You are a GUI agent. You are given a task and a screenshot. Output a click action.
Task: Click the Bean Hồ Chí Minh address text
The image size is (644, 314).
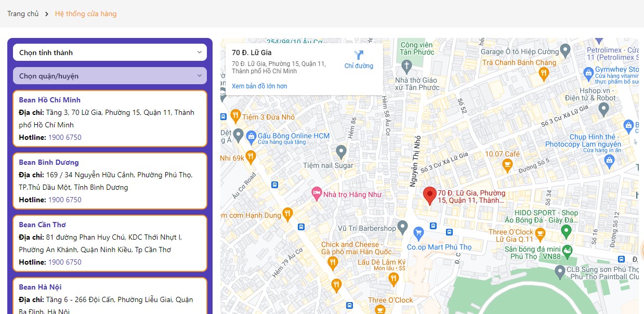click(107, 119)
